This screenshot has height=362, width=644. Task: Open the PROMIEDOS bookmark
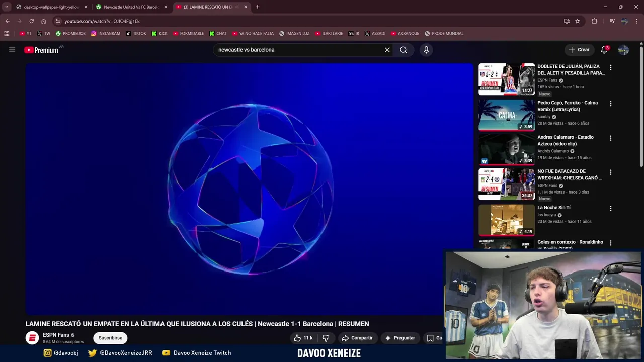(x=70, y=33)
